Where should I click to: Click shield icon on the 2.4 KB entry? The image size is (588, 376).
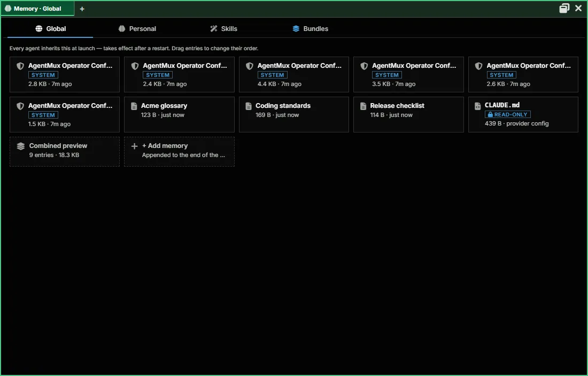[135, 66]
